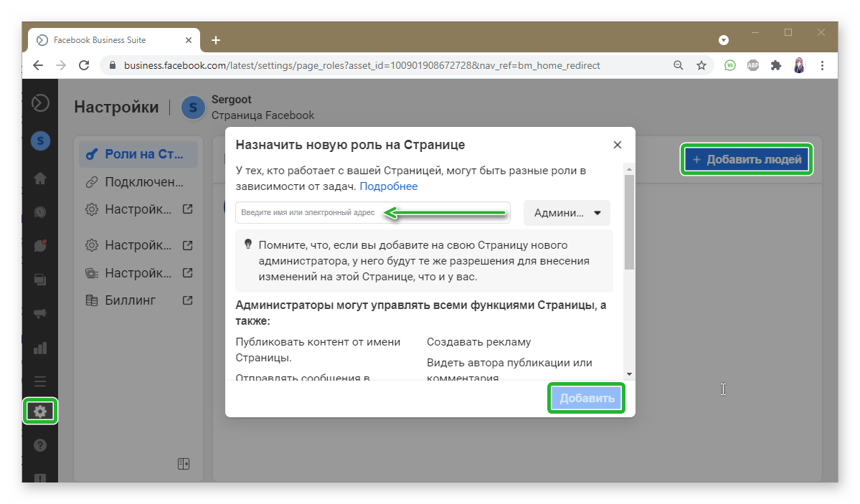Close the Facebook Business Suite tab

pos(189,40)
